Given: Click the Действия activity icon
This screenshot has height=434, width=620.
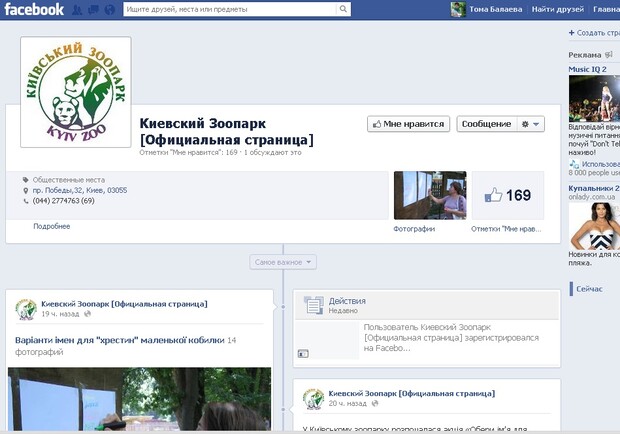Looking at the screenshot, I should pyautogui.click(x=314, y=305).
